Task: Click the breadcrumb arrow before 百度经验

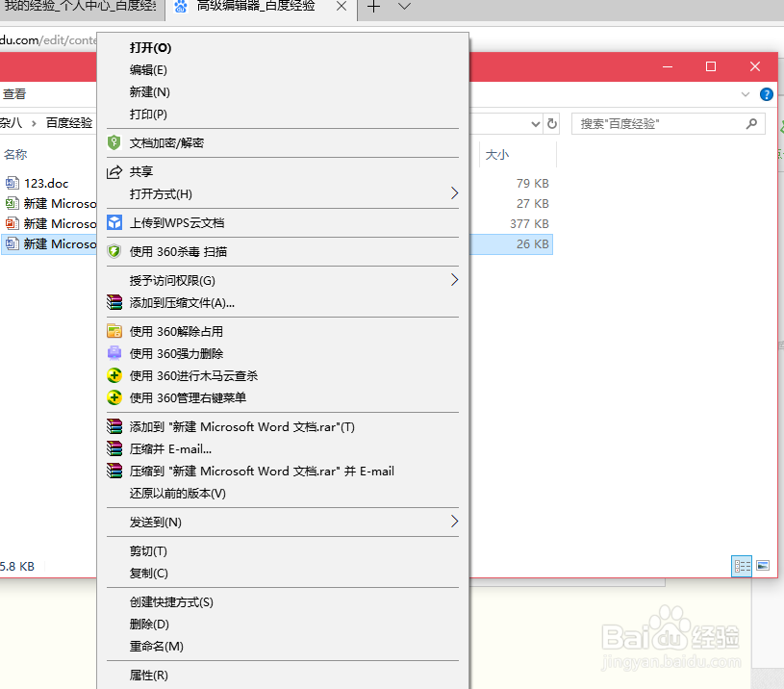Action: pos(34,123)
